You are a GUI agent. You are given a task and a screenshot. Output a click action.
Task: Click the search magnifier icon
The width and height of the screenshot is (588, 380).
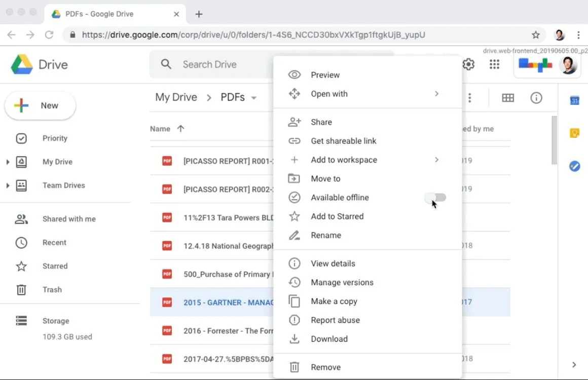click(166, 64)
